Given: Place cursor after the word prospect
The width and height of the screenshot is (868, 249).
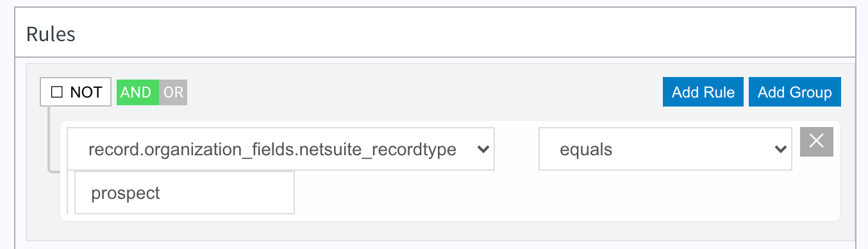Looking at the screenshot, I should pos(162,193).
